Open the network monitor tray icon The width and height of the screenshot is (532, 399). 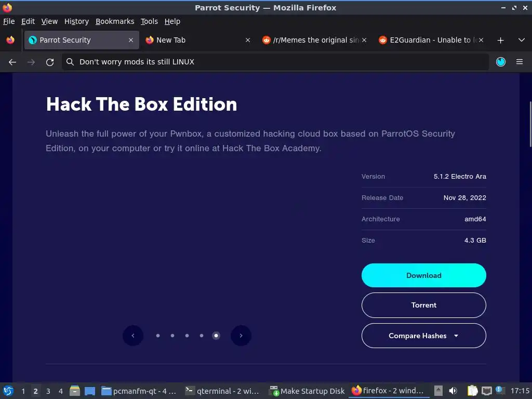[x=486, y=391]
